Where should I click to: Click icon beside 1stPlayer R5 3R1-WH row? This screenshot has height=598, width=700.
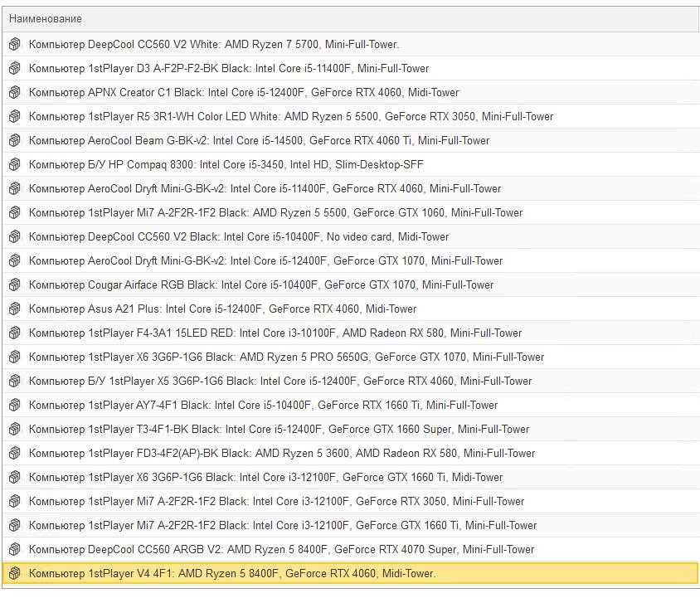[x=15, y=117]
